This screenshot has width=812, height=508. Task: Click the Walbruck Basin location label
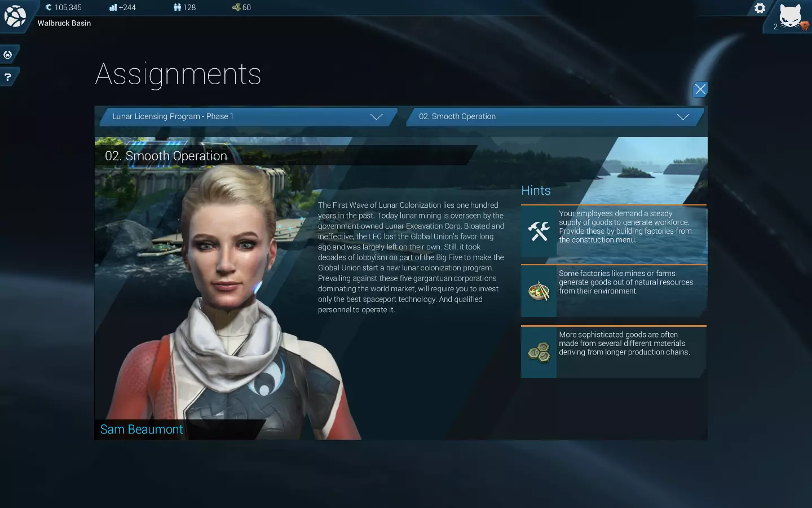click(64, 23)
